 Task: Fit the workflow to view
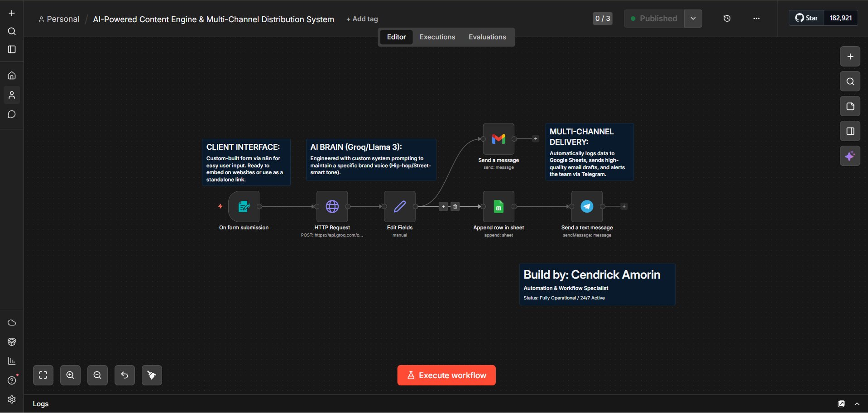(x=43, y=375)
